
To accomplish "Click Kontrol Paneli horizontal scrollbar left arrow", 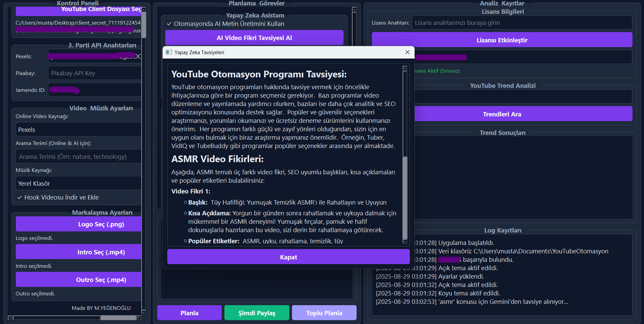I will 10,318.
